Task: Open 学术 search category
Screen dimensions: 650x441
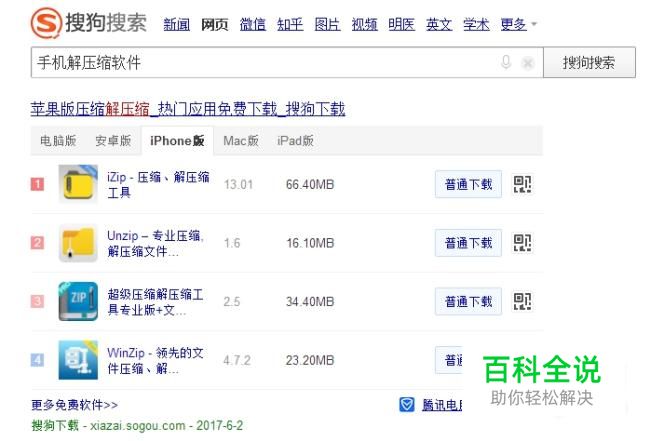Action: (476, 24)
